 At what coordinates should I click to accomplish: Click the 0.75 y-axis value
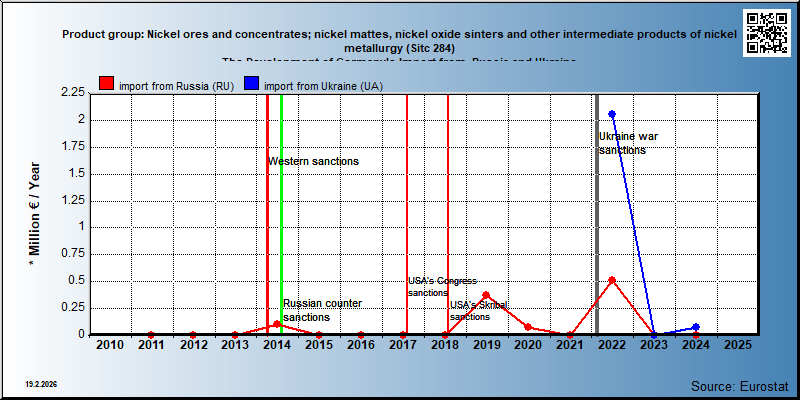(72, 254)
